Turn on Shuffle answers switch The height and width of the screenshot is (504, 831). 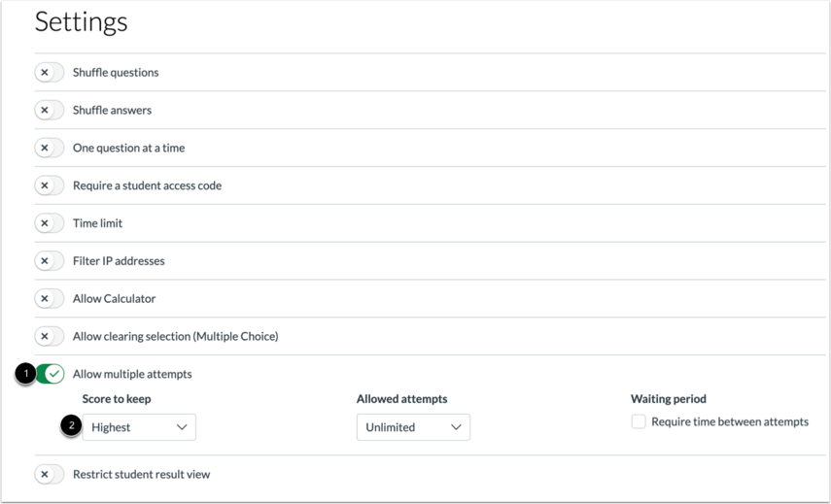coord(49,111)
